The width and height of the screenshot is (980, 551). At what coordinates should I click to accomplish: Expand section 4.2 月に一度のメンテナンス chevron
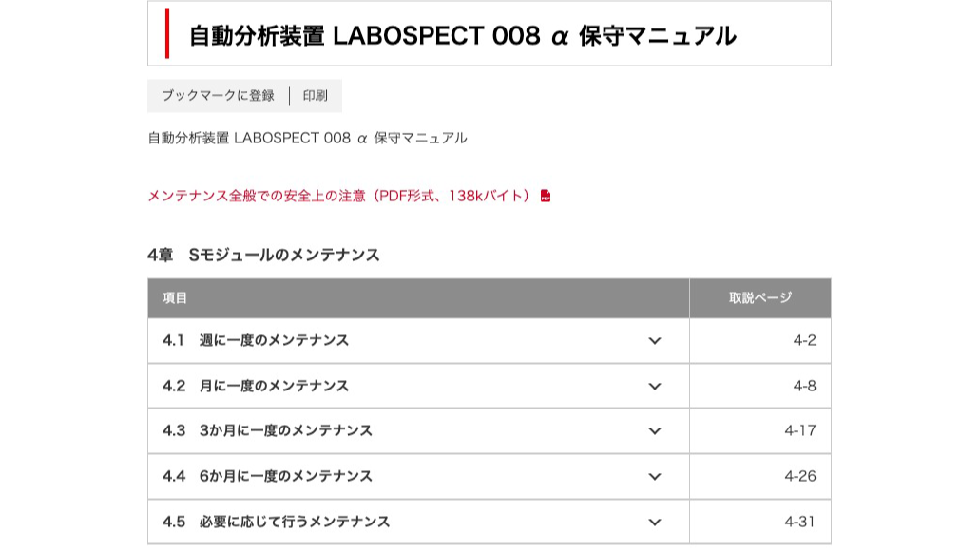tap(654, 387)
